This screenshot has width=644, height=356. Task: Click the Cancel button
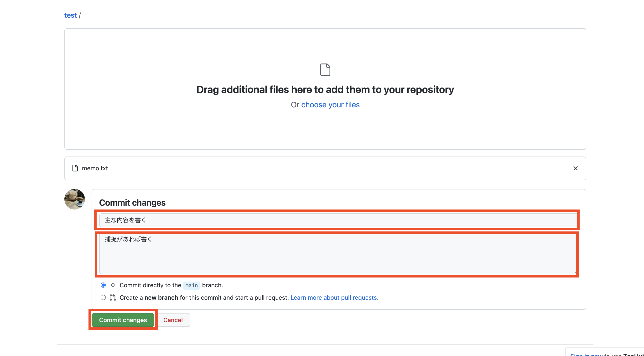[x=173, y=319]
